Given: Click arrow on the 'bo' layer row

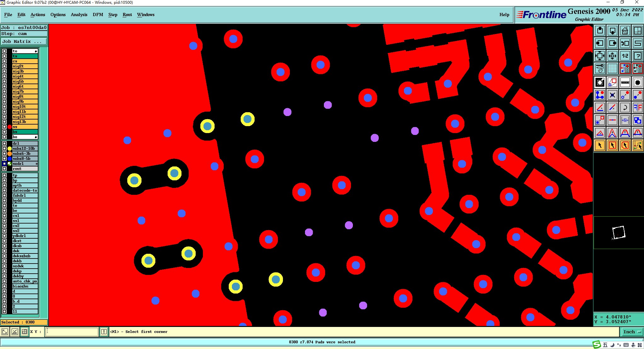Looking at the screenshot, I should [x=36, y=137].
